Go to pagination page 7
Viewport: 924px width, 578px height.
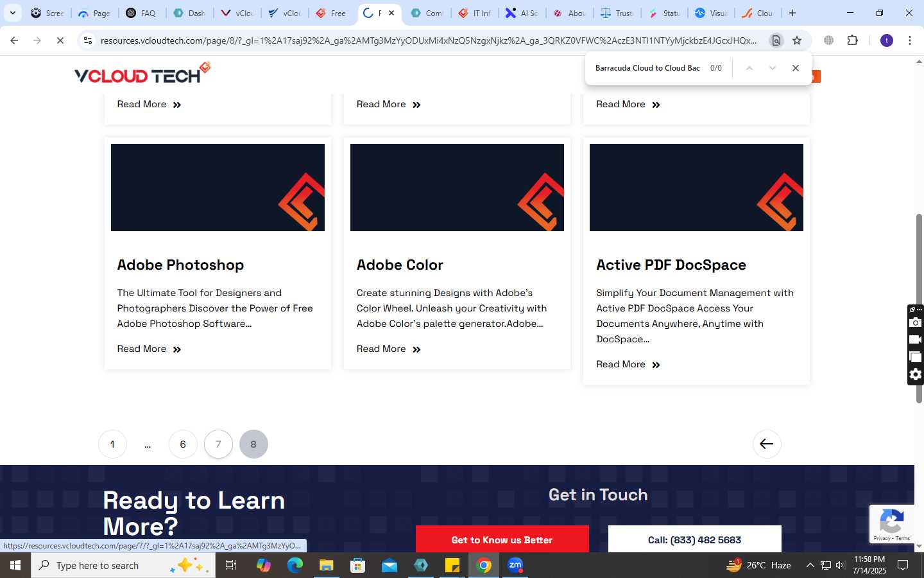[218, 444]
